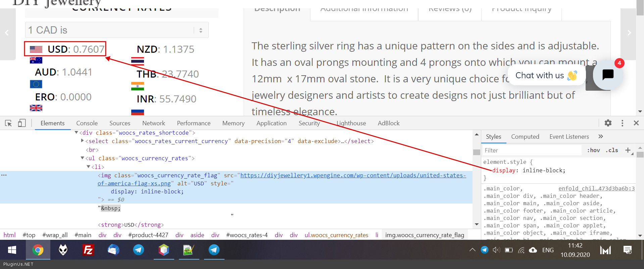This screenshot has width=644, height=269.
Task: Collapse the ul woocs_currency_rates node
Action: pyautogui.click(x=83, y=158)
